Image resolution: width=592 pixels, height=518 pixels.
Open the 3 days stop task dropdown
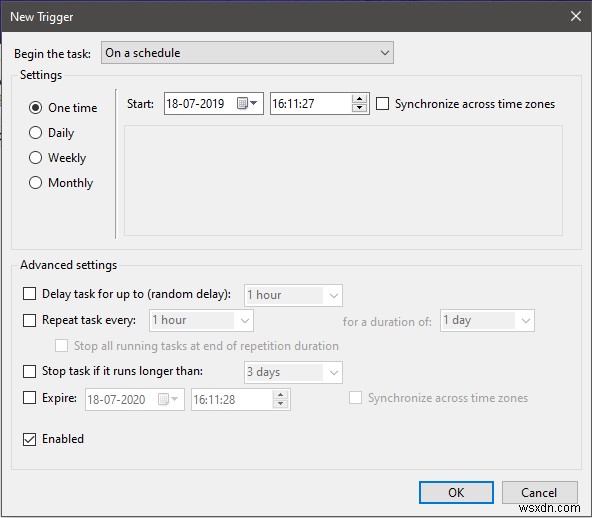[x=293, y=372]
